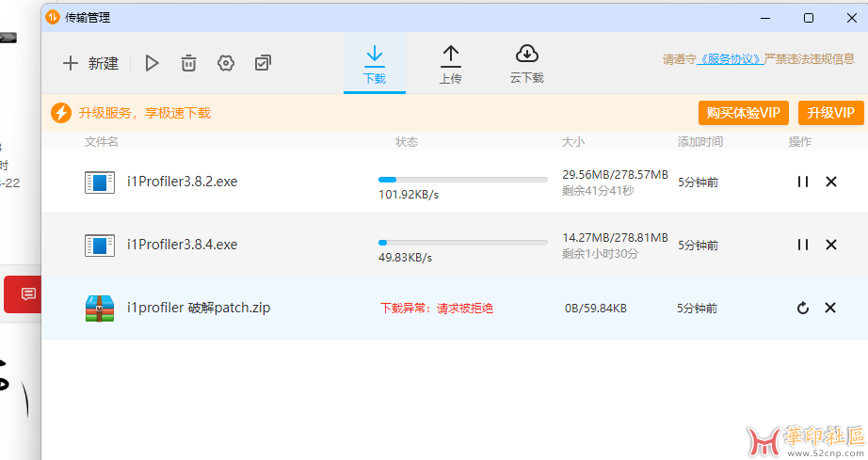Minimize the 传输管理 window
This screenshot has height=460, width=868.
point(765,18)
